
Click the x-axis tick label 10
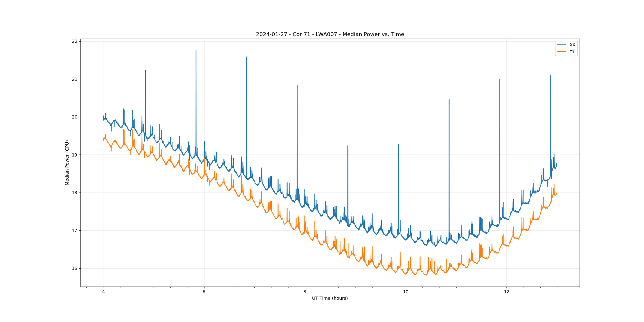[x=406, y=292]
